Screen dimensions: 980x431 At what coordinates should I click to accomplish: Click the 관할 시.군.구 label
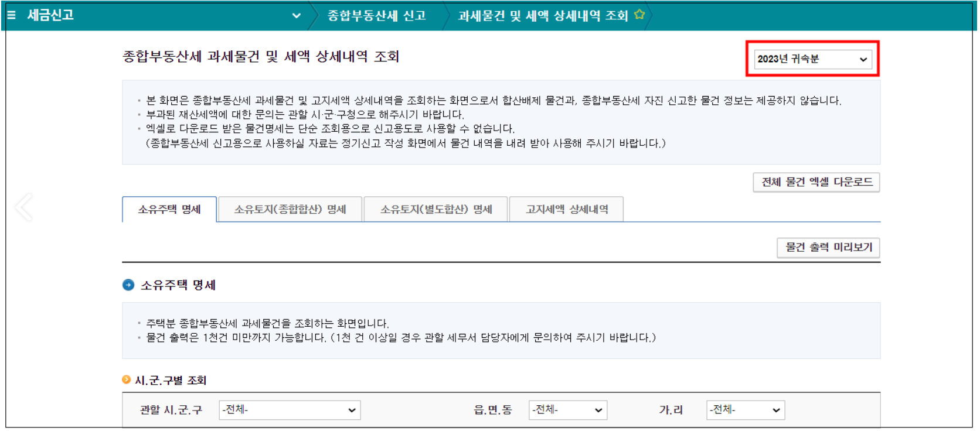tap(171, 410)
